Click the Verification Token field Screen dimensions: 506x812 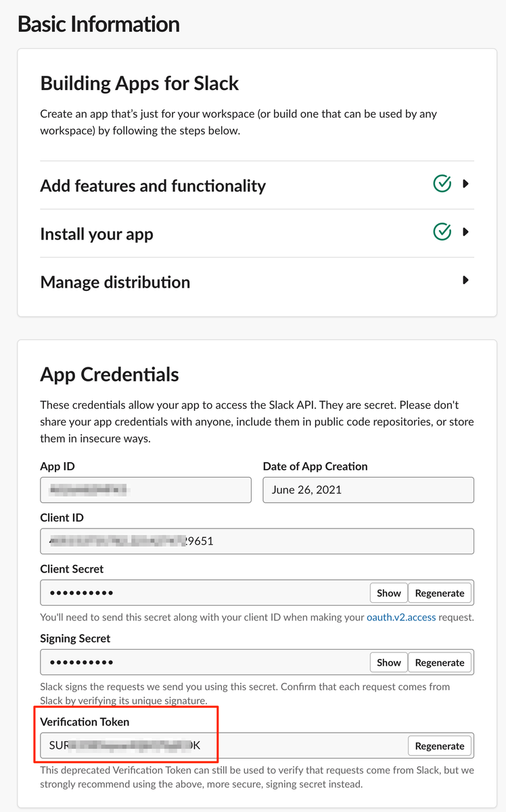click(257, 746)
